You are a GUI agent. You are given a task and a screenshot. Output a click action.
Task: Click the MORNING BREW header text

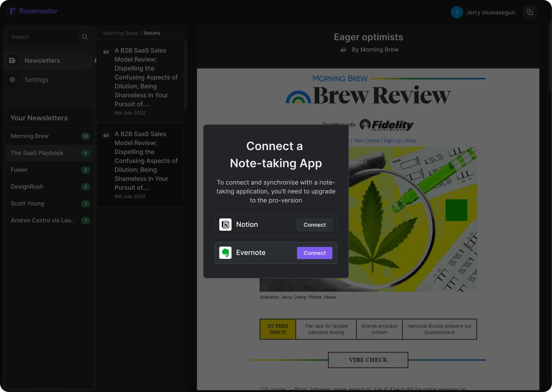(340, 78)
